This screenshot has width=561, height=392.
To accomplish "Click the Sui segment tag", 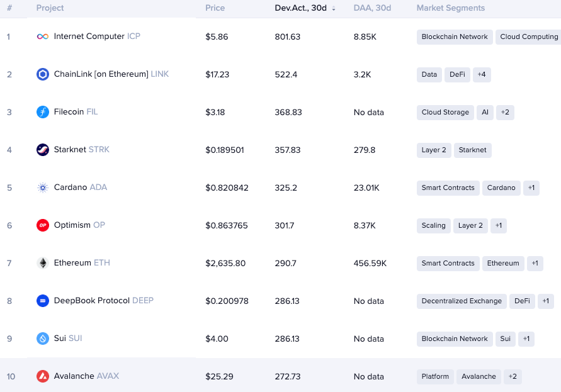I will click(505, 339).
